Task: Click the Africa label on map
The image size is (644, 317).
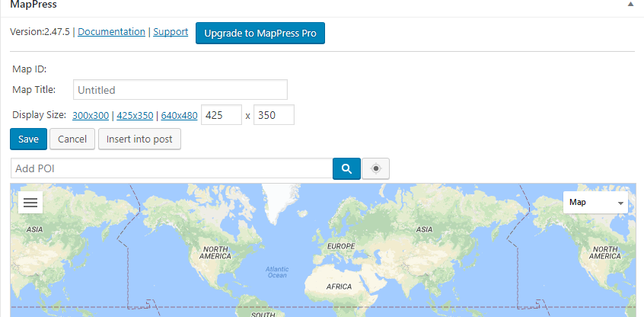Action: click(x=339, y=287)
